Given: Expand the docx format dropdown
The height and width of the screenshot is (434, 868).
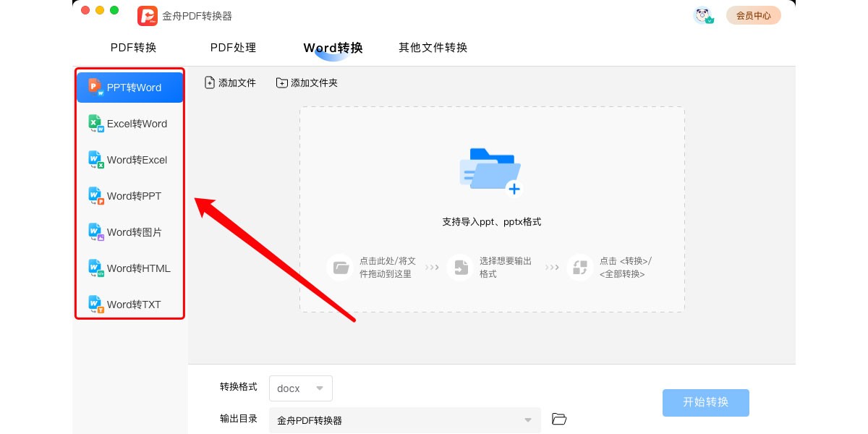Looking at the screenshot, I should click(x=301, y=388).
